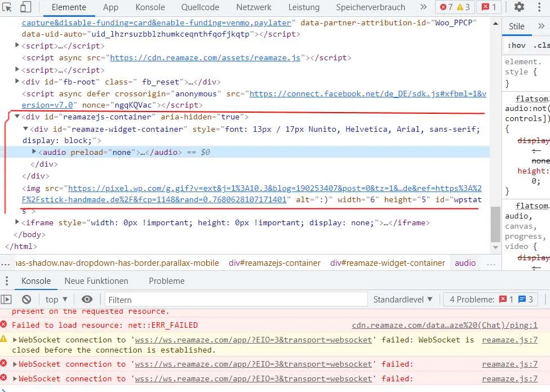The height and width of the screenshot is (392, 550).
Task: Clear the console with the block icon
Action: [26, 300]
